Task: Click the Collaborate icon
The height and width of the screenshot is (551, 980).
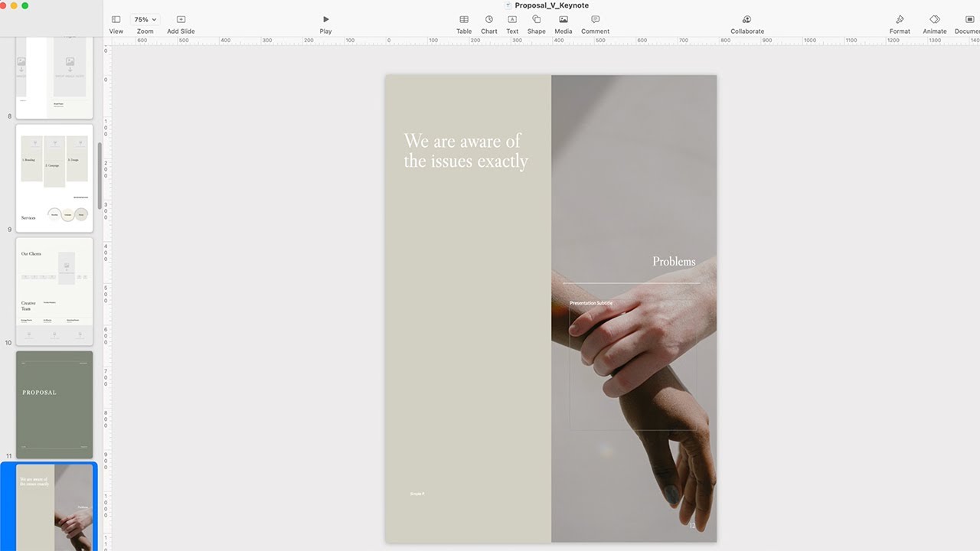Action: (x=746, y=19)
